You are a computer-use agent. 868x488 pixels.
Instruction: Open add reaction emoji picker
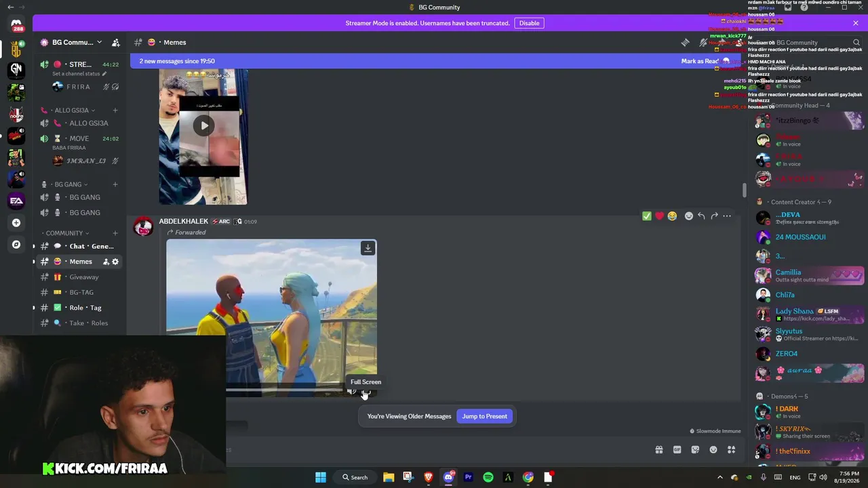688,216
